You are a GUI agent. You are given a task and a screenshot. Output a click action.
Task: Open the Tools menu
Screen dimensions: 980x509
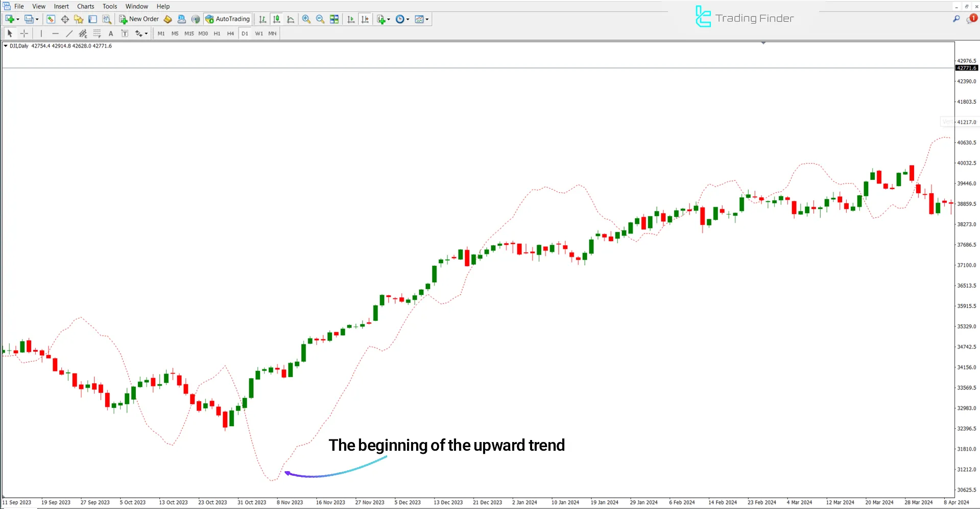[109, 6]
